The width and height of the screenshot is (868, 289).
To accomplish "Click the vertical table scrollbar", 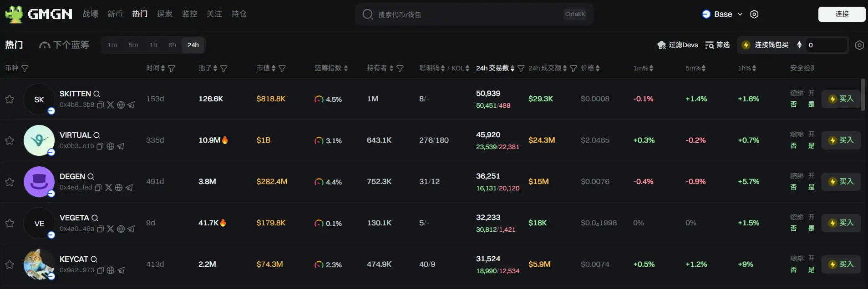I will 863,95.
